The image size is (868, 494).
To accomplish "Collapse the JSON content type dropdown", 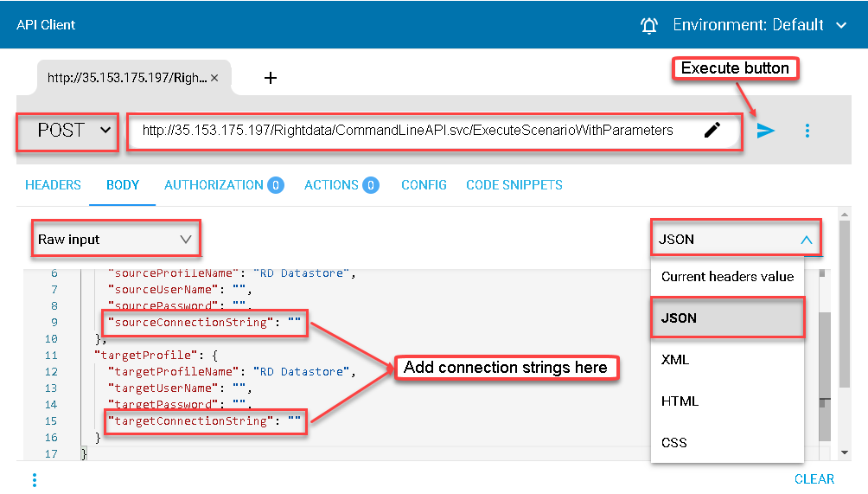I will click(736, 240).
